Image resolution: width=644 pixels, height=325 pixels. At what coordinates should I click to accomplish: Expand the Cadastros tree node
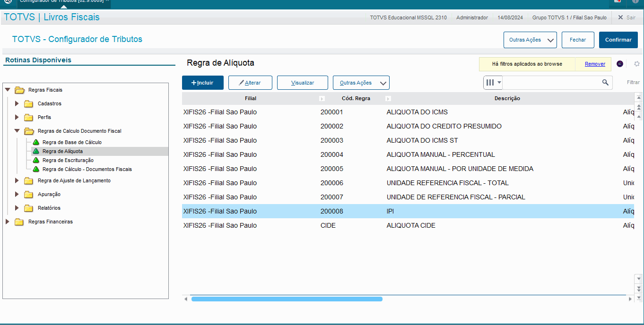click(x=17, y=103)
